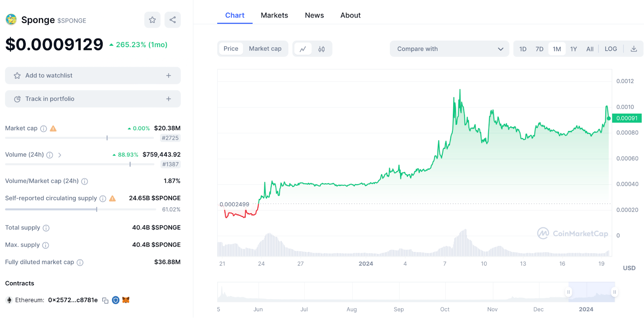Click the left handle of range selector
The image size is (644, 318).
click(568, 292)
